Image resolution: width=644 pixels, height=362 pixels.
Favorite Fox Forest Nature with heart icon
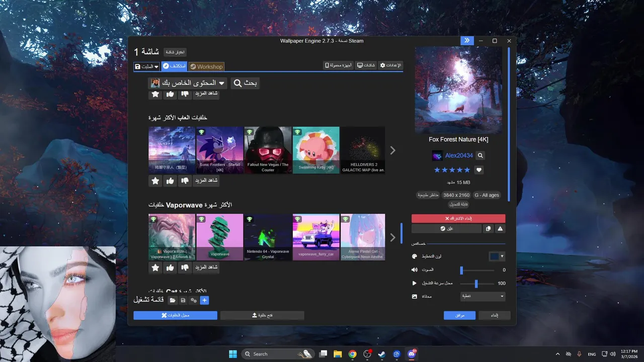coord(479,170)
